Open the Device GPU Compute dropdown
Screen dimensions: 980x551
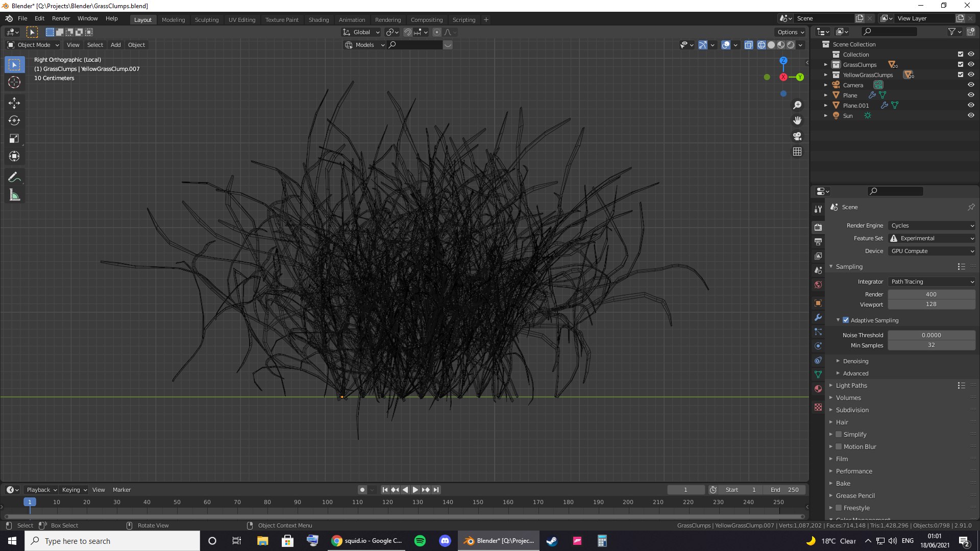pos(932,251)
